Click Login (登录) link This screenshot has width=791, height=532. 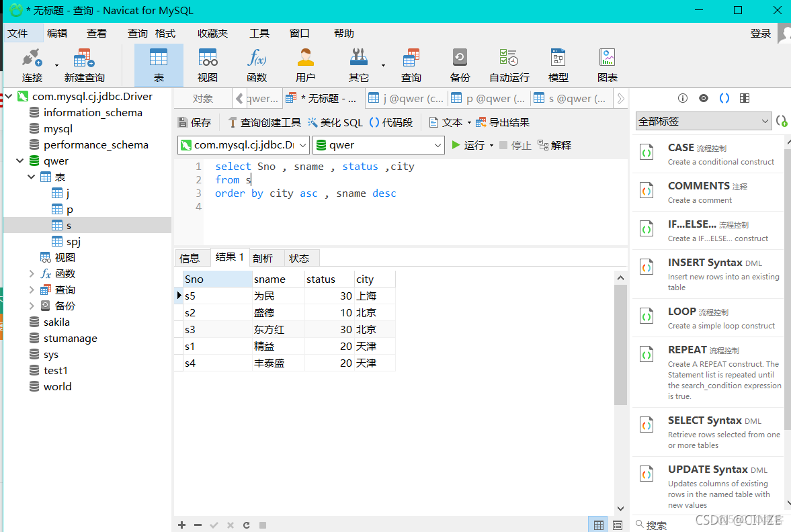coord(760,34)
